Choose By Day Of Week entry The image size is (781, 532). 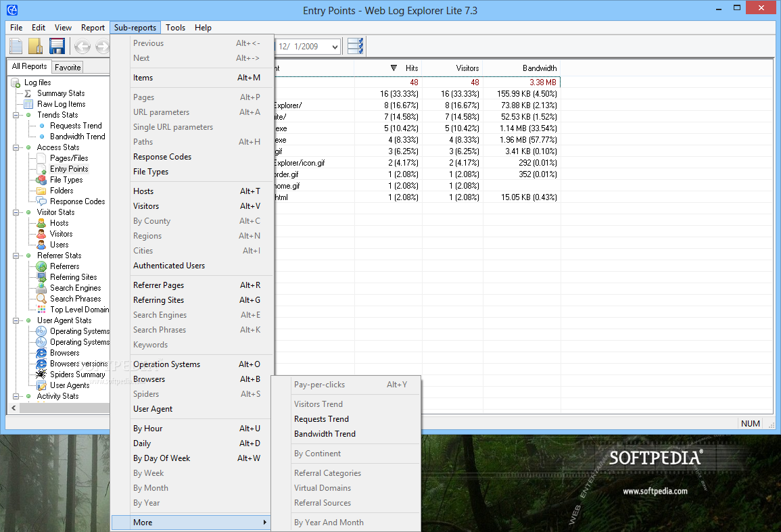(192, 459)
